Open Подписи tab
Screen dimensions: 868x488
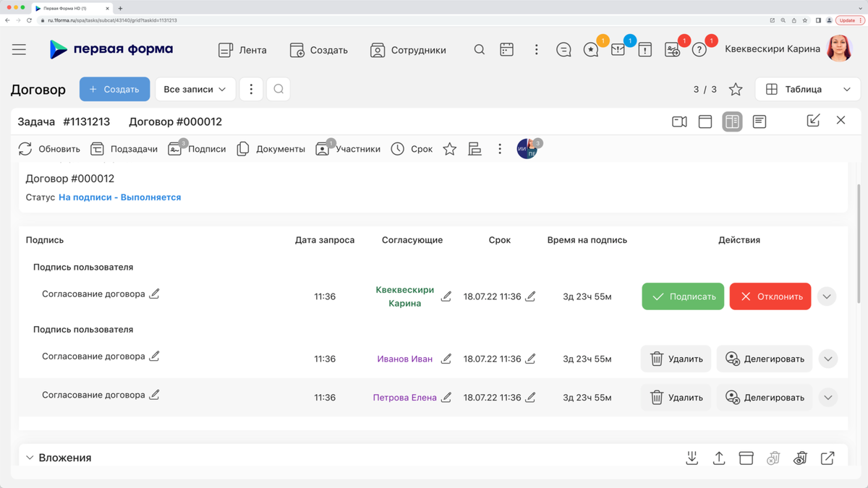[197, 149]
